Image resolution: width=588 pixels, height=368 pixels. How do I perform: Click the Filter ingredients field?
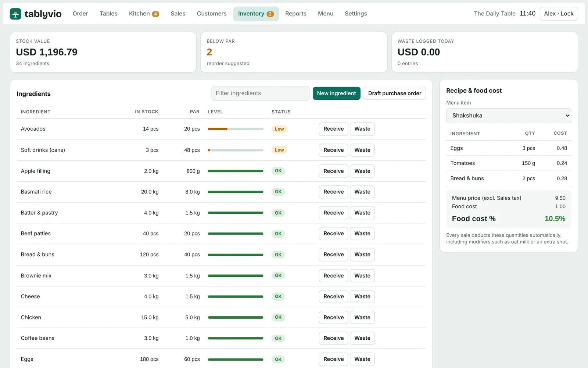[260, 93]
